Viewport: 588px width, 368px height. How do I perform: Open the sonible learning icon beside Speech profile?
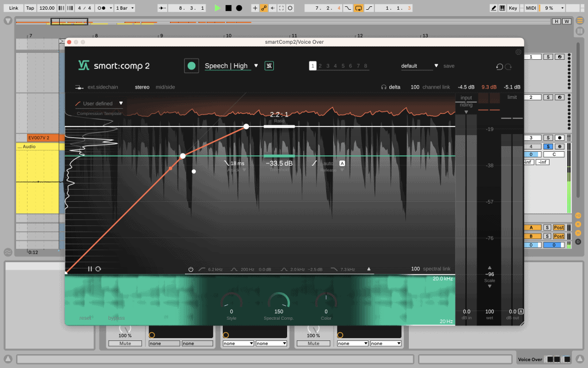point(268,66)
